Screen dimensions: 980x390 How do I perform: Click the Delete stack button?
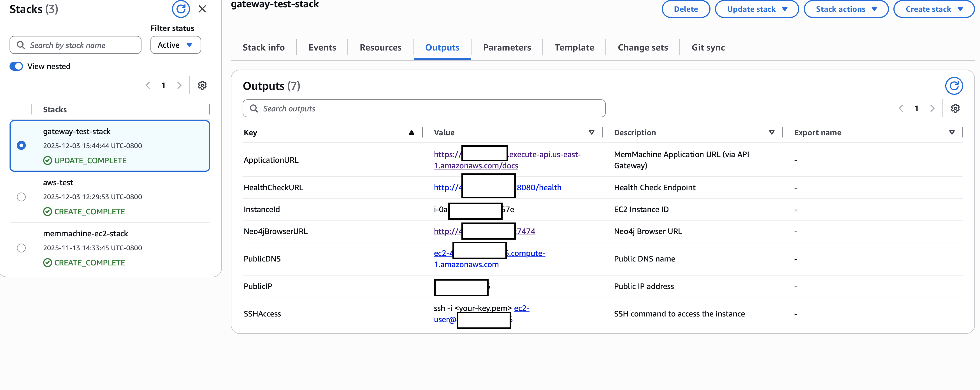pyautogui.click(x=686, y=9)
